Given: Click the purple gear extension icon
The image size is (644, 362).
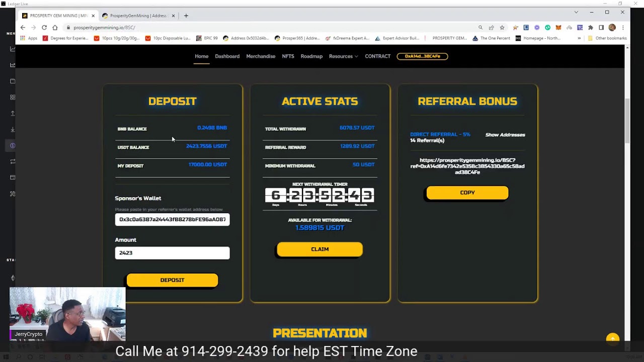Looking at the screenshot, I should click(x=537, y=28).
